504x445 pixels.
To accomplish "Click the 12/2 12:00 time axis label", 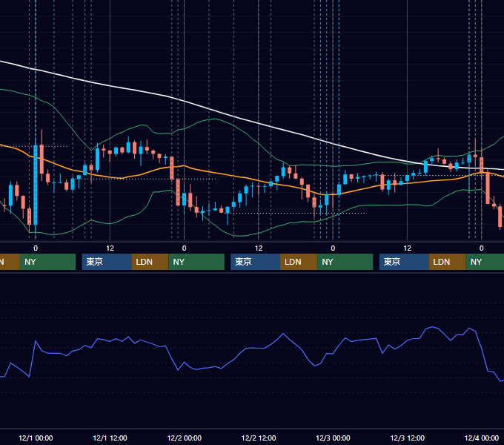I will click(259, 438).
